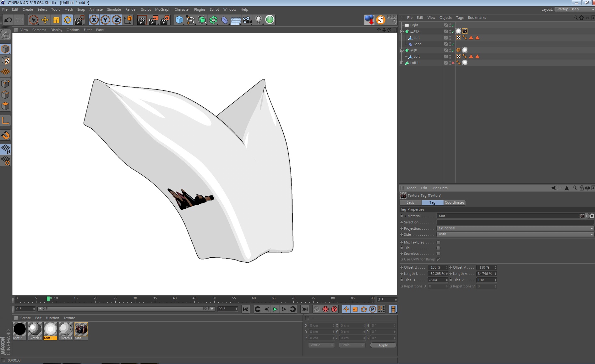Collapse the 스티커 object tree
This screenshot has width=595, height=364.
(x=401, y=31)
